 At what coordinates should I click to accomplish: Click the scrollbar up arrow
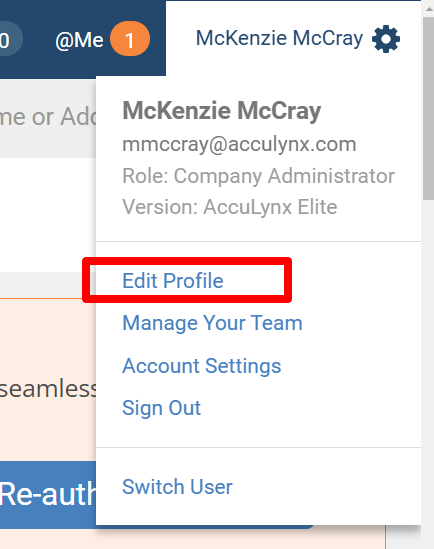(x=429, y=8)
